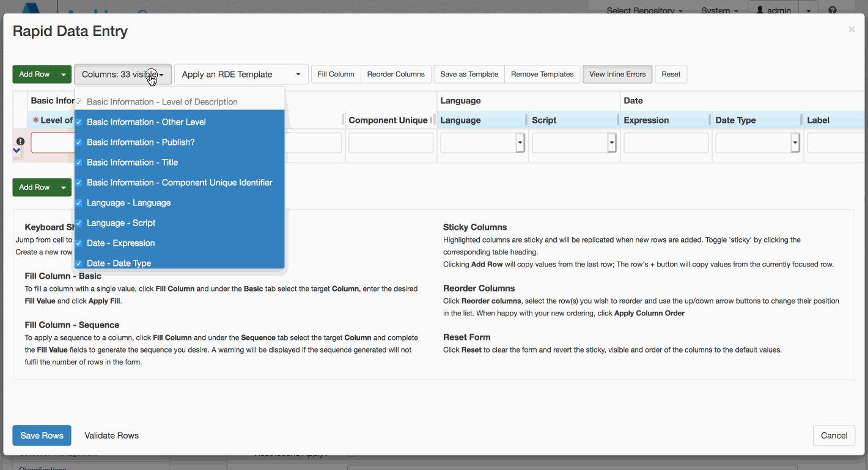Click the 'Reset Form' help heading
The height and width of the screenshot is (470, 868).
pos(467,337)
